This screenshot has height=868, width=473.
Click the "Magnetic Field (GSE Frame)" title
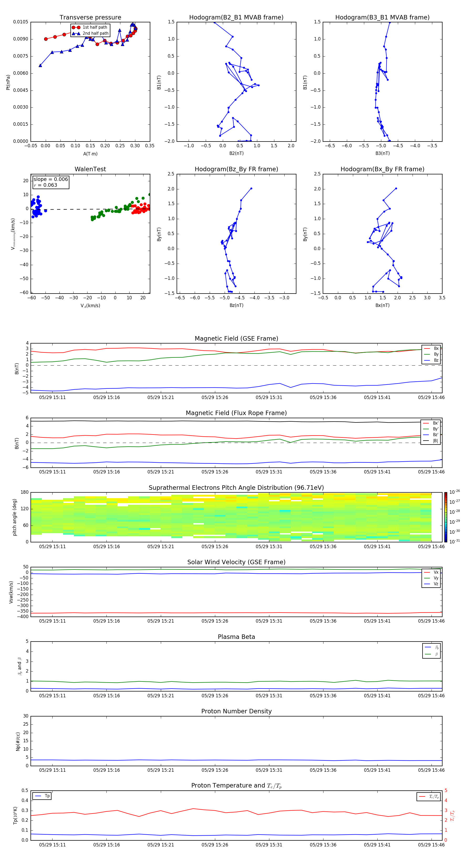pos(236,339)
